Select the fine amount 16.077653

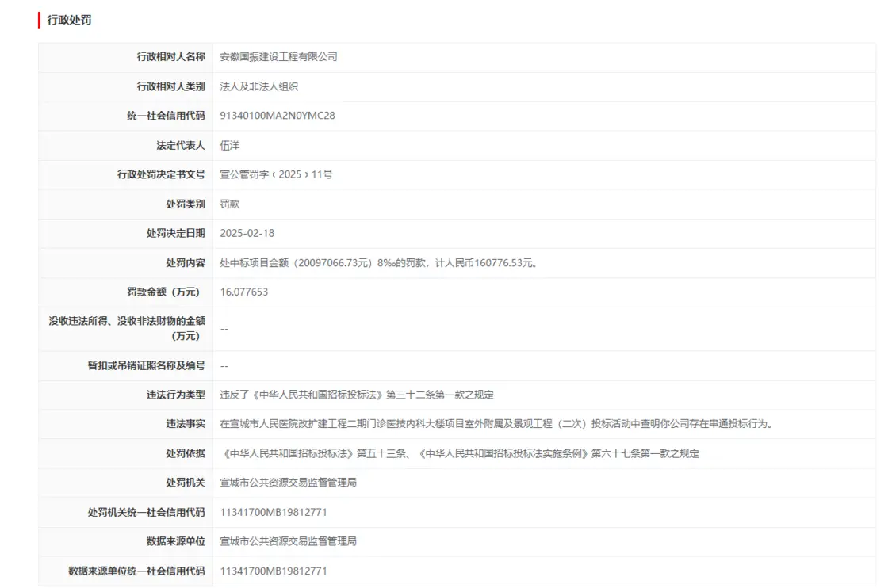243,292
